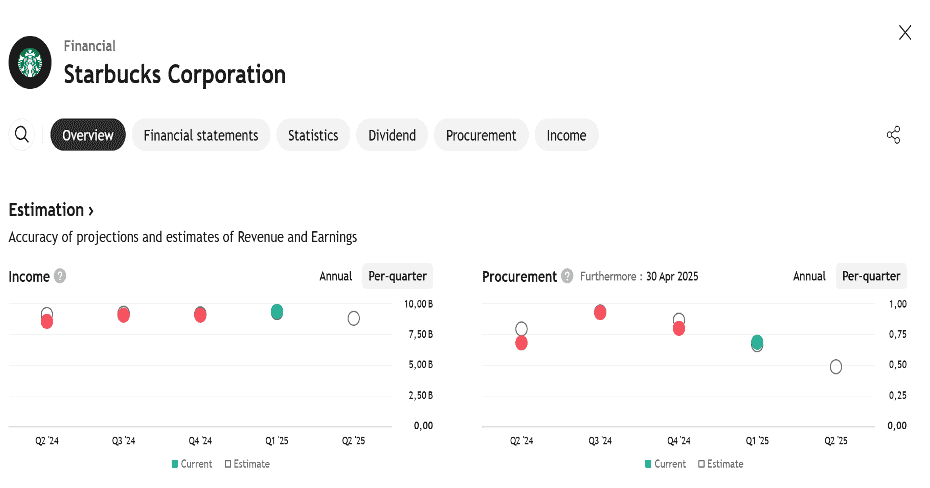Open the search magnifier icon
Screen dimensions: 930x488
tap(22, 135)
